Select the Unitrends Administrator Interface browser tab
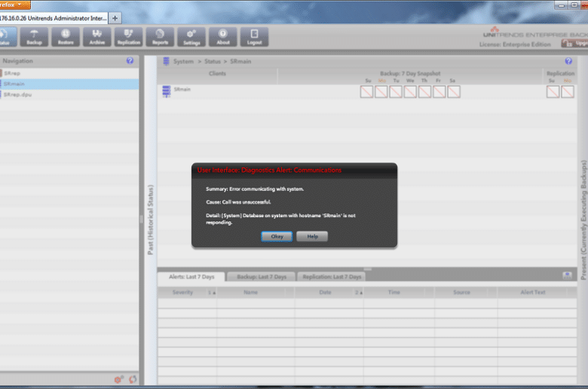 click(x=54, y=18)
